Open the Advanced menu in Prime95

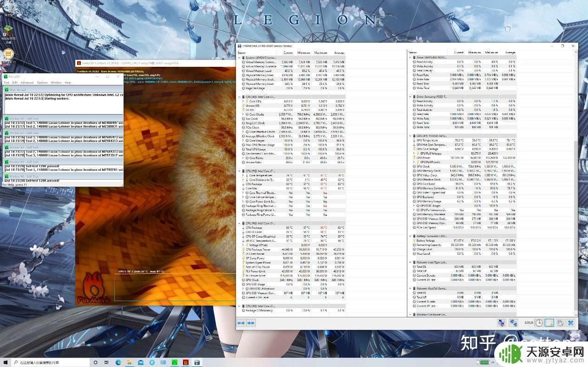(x=27, y=83)
